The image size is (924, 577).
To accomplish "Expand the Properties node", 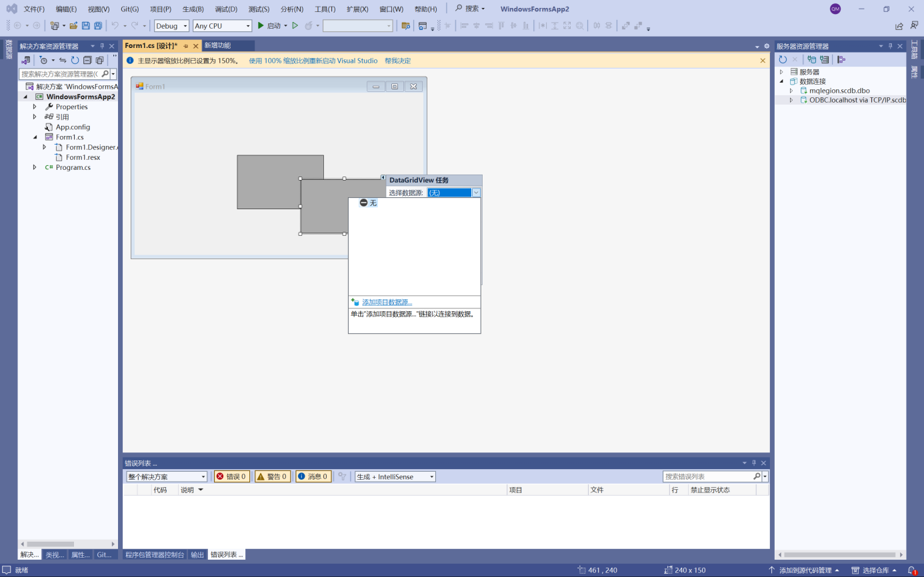I will click(35, 107).
